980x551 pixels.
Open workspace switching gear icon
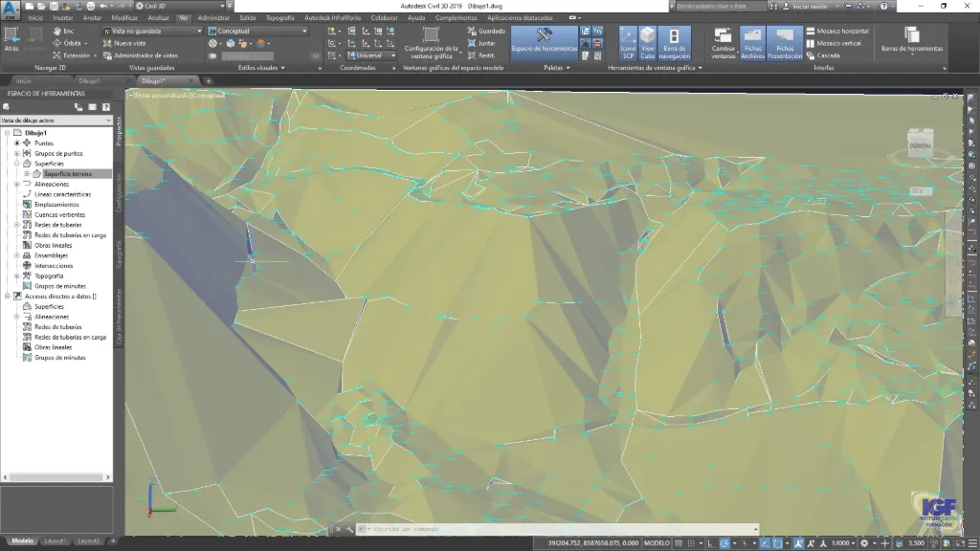(x=864, y=543)
